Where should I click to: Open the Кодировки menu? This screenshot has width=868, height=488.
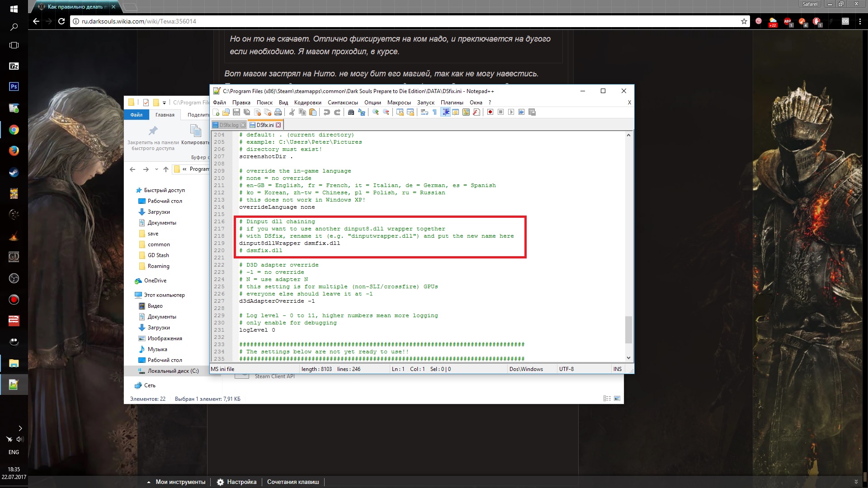pos(307,103)
